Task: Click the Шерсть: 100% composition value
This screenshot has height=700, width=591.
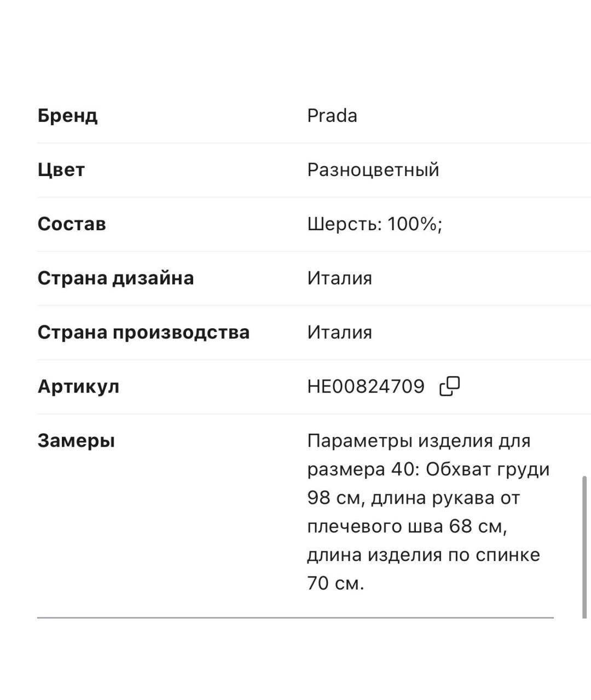Action: pyautogui.click(x=374, y=224)
